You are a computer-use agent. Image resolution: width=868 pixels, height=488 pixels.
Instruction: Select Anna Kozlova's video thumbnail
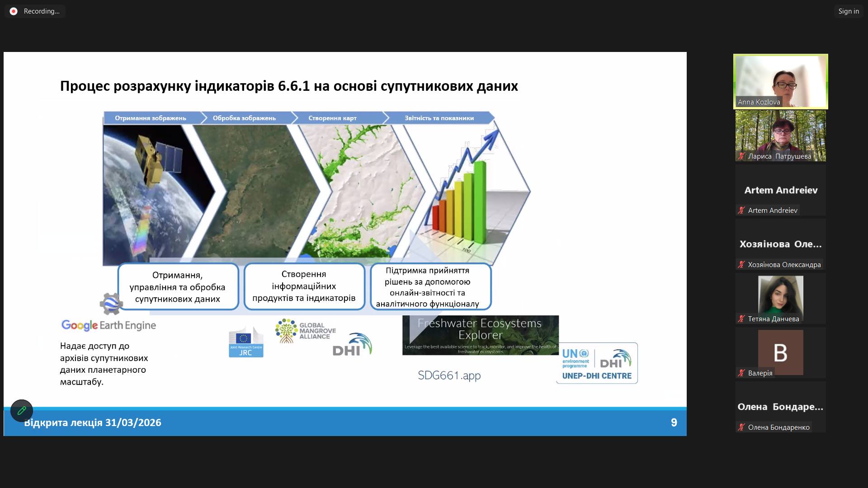pos(780,81)
